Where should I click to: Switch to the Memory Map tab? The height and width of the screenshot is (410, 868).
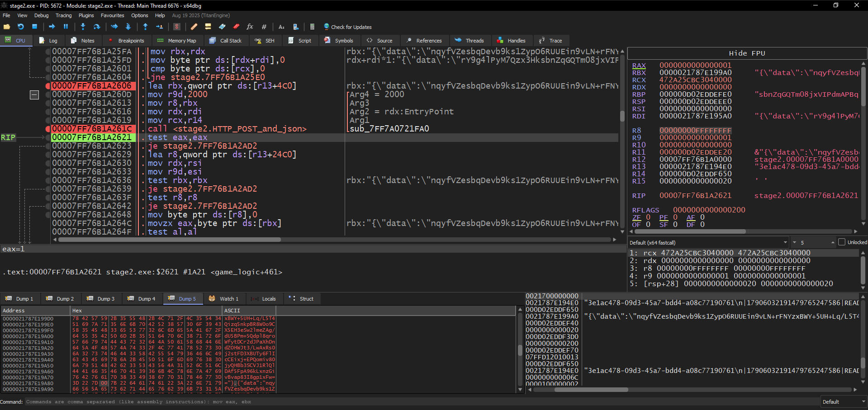pyautogui.click(x=176, y=41)
